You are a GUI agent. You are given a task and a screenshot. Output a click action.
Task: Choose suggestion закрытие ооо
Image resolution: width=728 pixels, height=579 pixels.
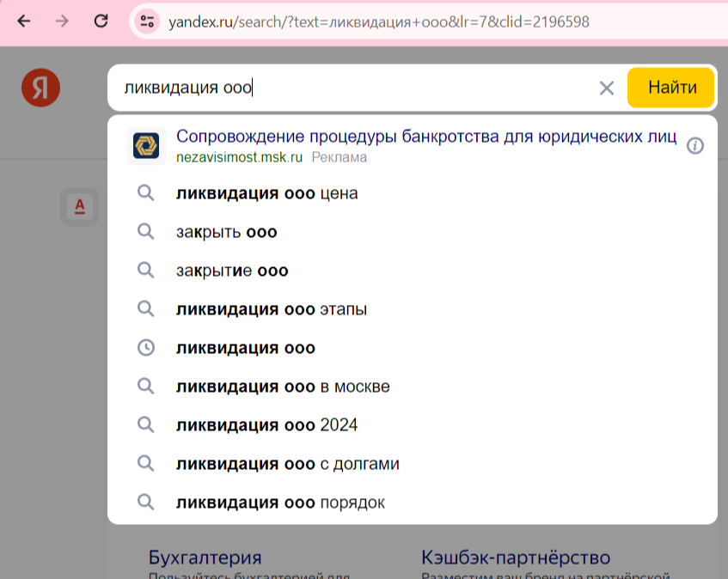tap(232, 271)
